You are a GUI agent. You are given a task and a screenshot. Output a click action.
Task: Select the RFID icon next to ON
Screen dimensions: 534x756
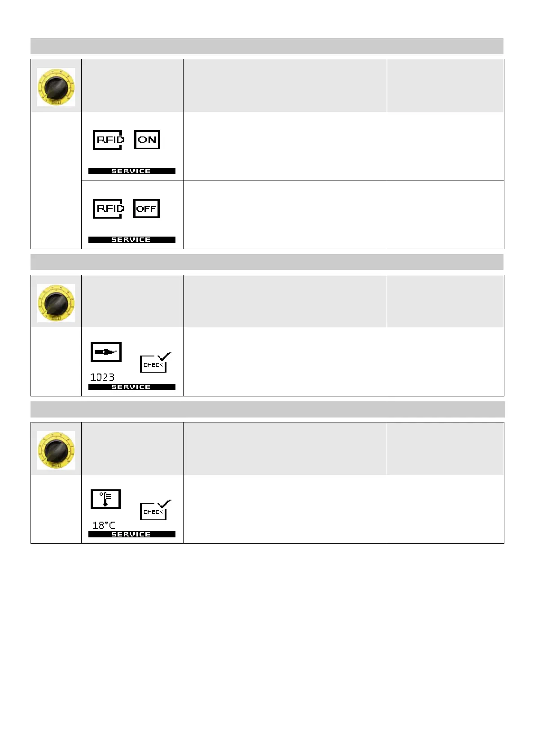[x=108, y=140]
